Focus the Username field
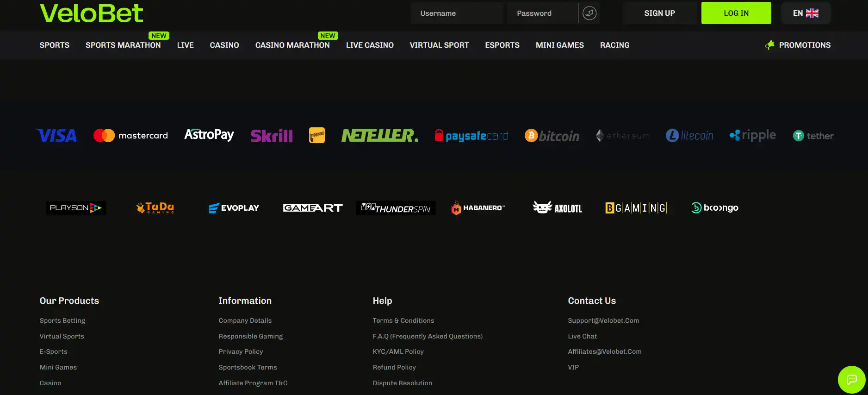Screen dimensions: 868x395 tap(457, 13)
